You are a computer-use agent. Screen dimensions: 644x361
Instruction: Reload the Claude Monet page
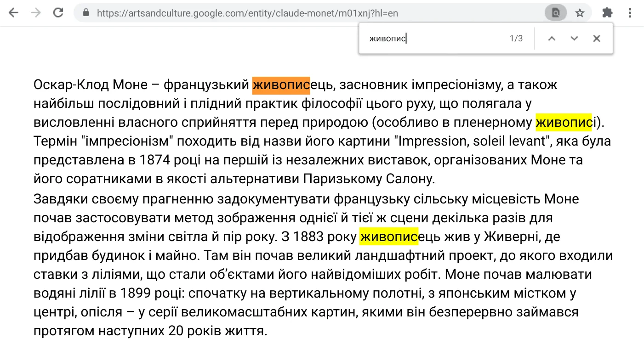(x=58, y=12)
